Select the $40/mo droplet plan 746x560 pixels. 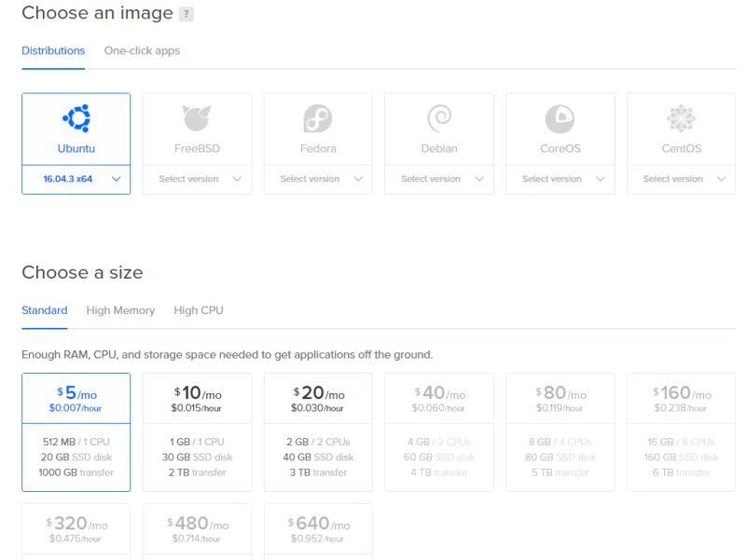pos(439,432)
